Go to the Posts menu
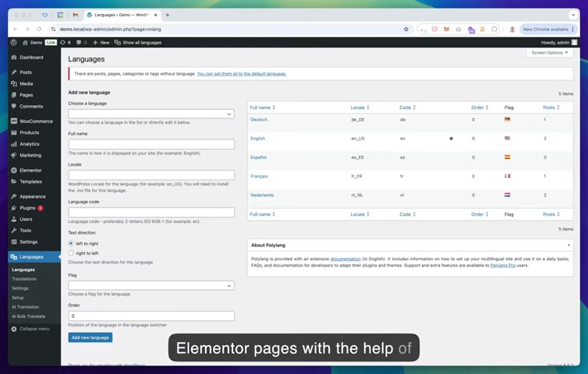This screenshot has width=588, height=374. coord(26,72)
